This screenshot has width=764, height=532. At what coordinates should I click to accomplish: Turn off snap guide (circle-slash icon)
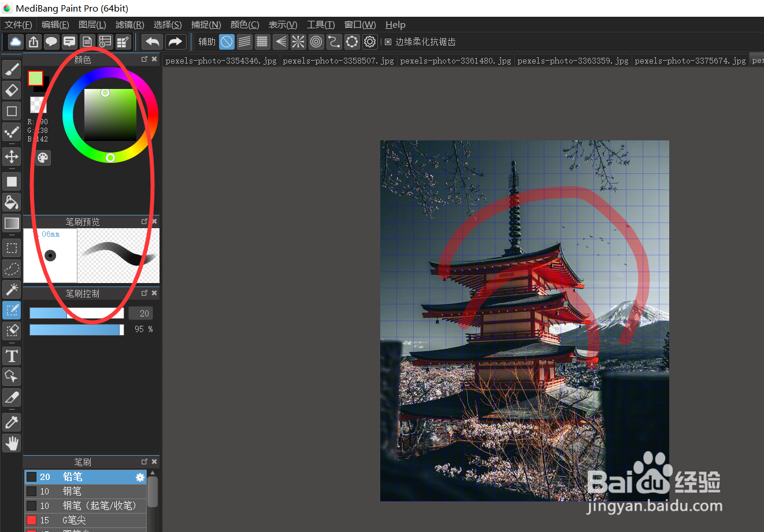(227, 42)
